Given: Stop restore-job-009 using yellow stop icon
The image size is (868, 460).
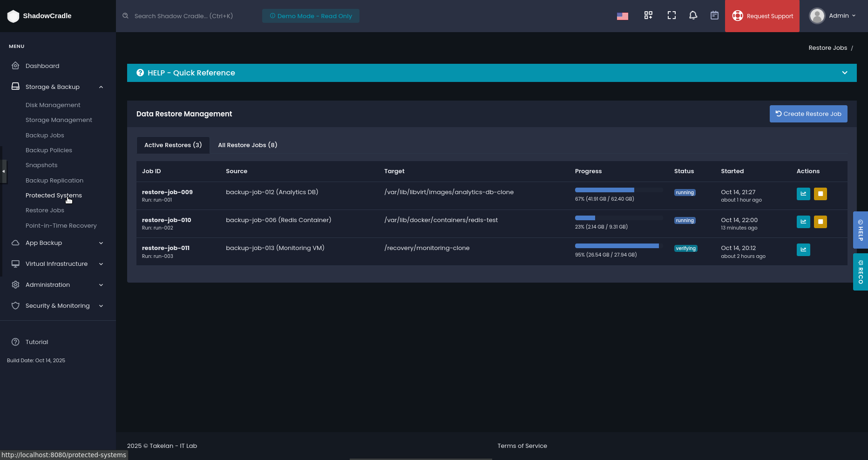Looking at the screenshot, I should (821, 194).
